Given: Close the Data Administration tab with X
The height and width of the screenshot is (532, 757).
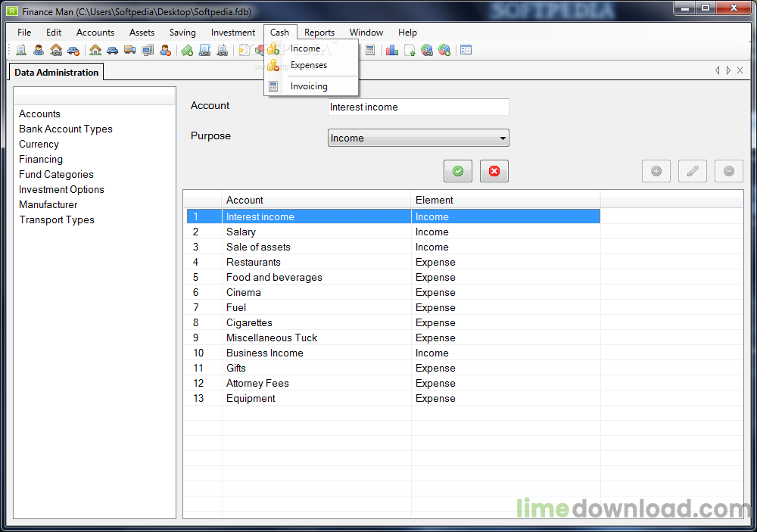Looking at the screenshot, I should click(x=740, y=70).
